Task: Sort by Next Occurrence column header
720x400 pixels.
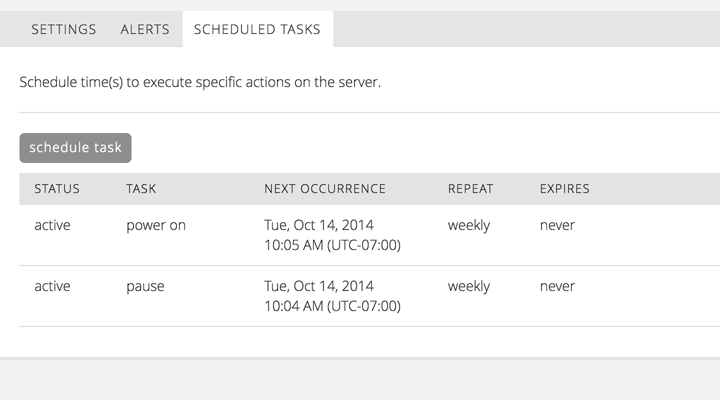Action: tap(325, 189)
